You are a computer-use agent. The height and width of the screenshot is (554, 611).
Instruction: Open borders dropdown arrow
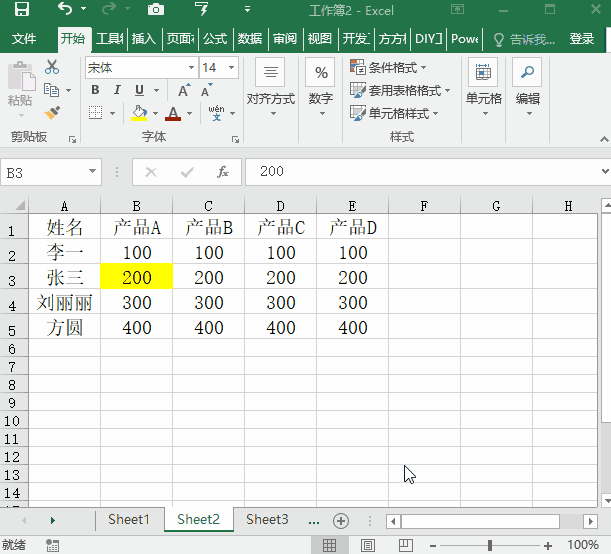point(113,113)
